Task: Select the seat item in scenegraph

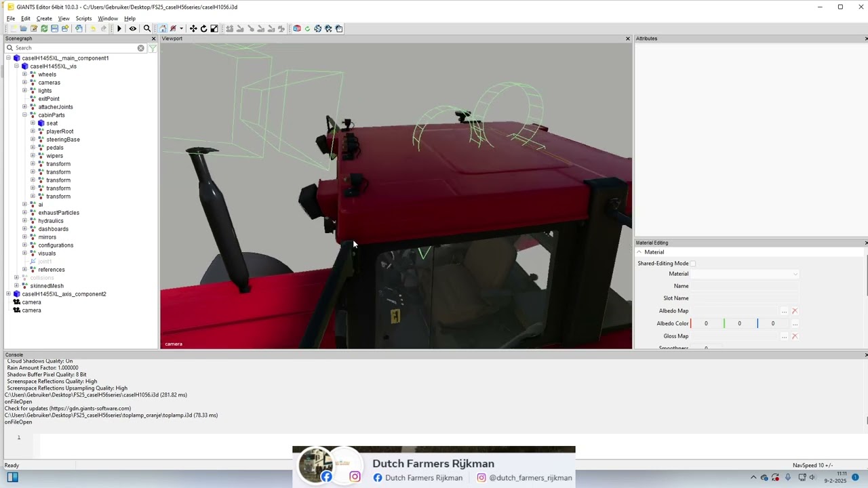Action: pyautogui.click(x=52, y=123)
